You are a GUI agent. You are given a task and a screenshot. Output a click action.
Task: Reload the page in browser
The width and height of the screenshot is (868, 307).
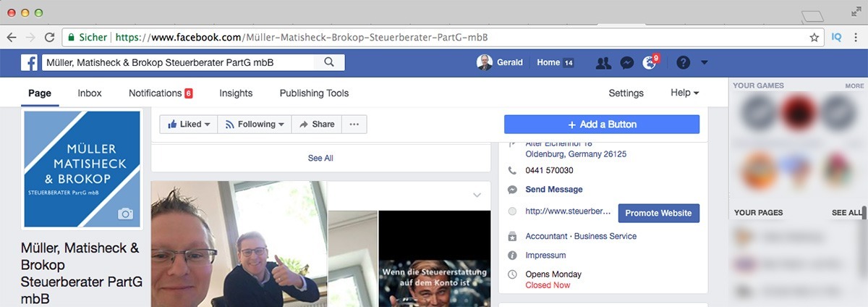[49, 37]
